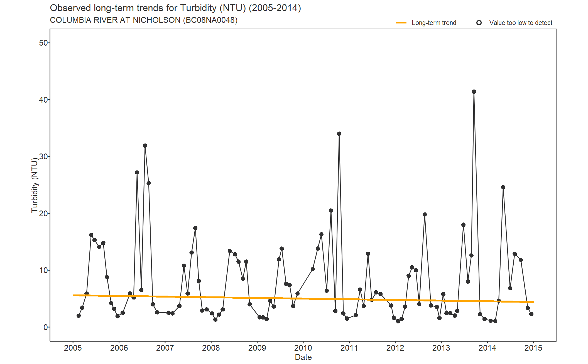Click the x-axis tick label 2005
This screenshot has height=364, width=588.
click(73, 348)
